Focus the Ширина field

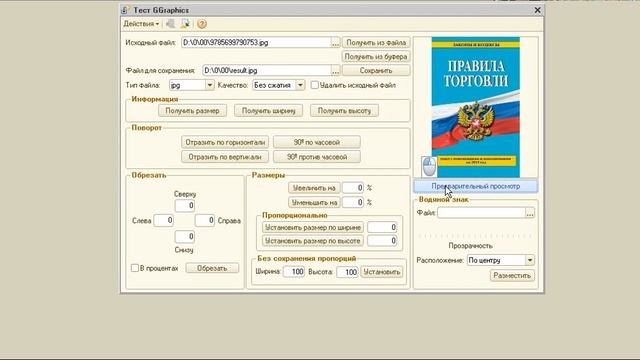click(x=294, y=272)
